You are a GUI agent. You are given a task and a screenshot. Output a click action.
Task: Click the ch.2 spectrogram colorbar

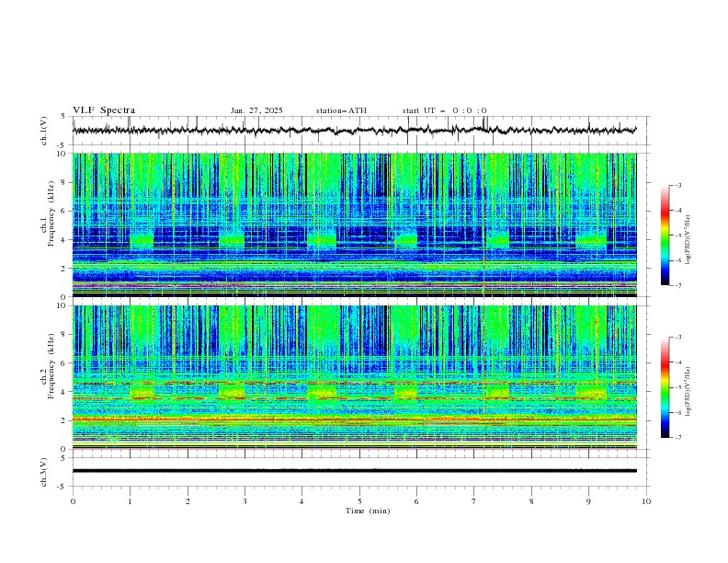tap(665, 387)
